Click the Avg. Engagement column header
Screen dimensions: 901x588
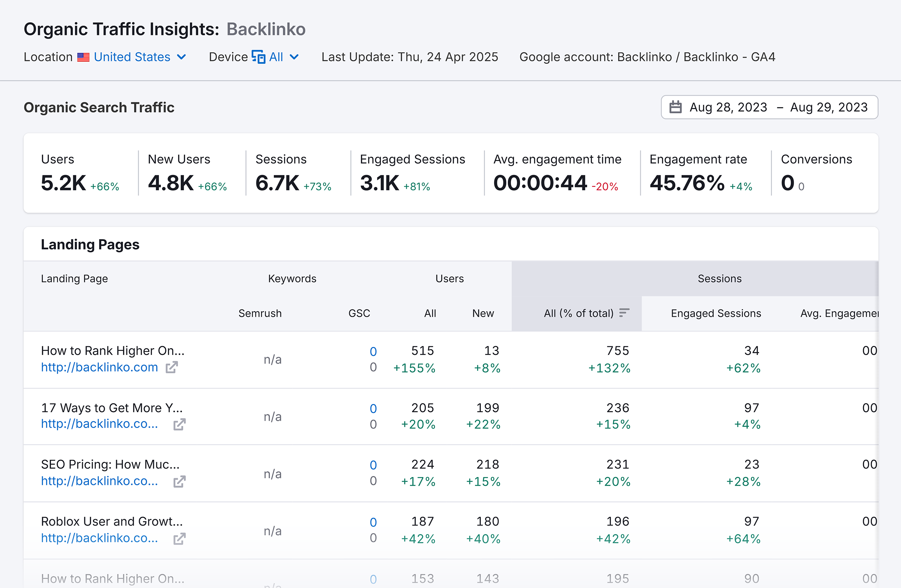[839, 313]
